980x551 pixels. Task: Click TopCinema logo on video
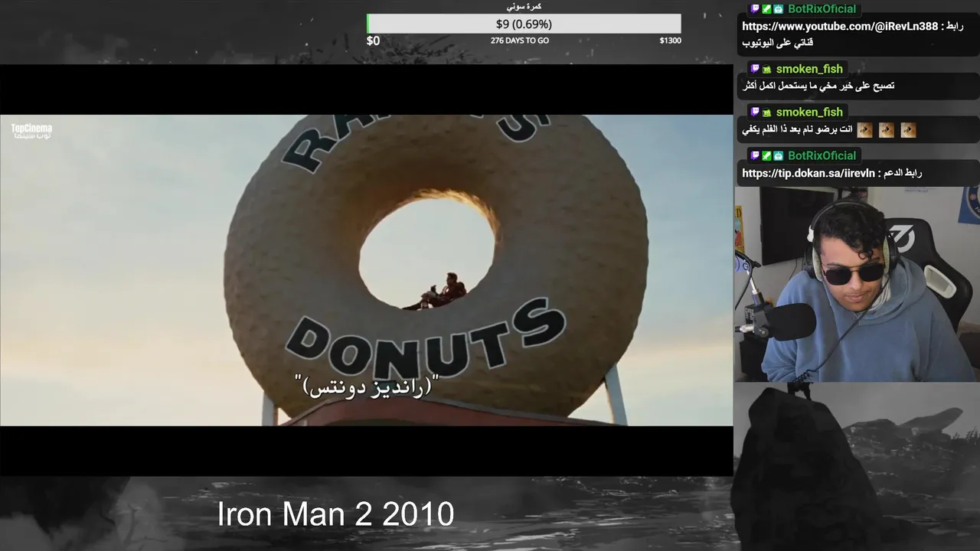tap(31, 131)
